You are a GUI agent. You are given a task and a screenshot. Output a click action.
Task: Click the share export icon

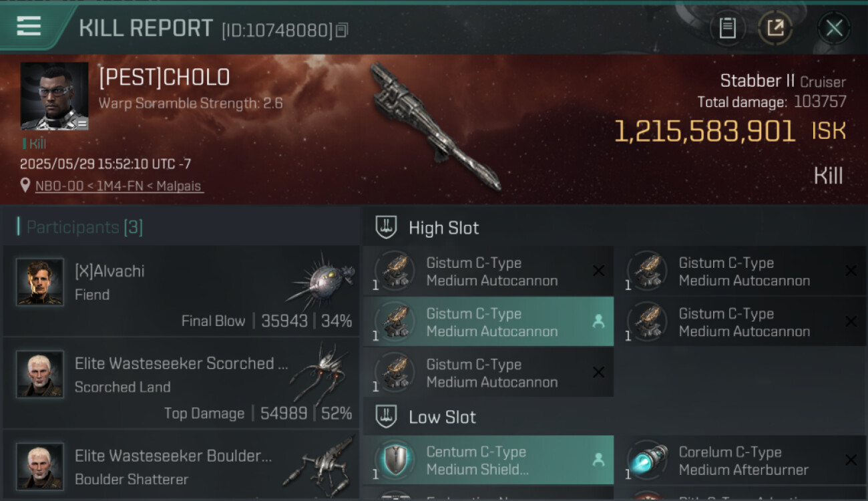(x=775, y=28)
